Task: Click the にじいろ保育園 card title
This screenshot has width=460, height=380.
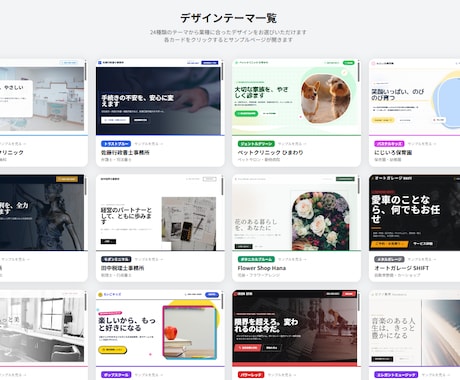Action: coord(393,152)
